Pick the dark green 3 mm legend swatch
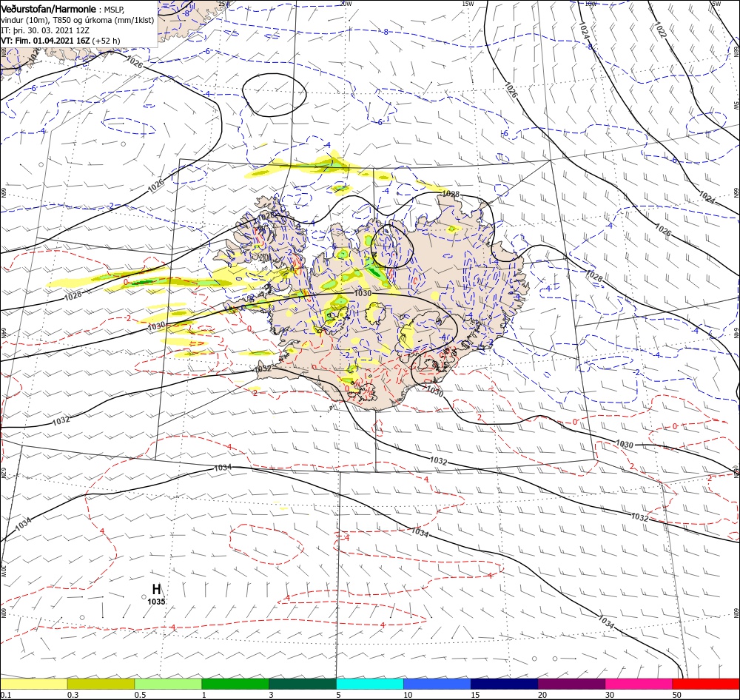This screenshot has width=740, height=700. (303, 684)
